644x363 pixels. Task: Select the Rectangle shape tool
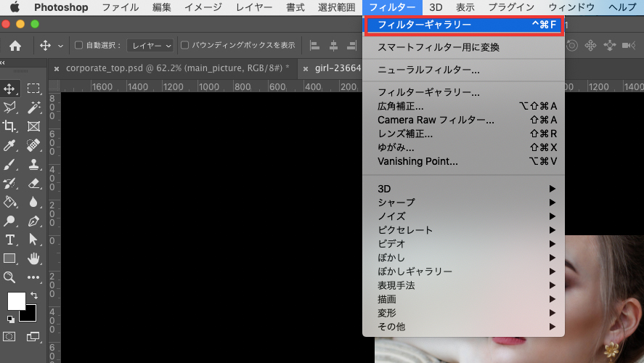point(9,258)
